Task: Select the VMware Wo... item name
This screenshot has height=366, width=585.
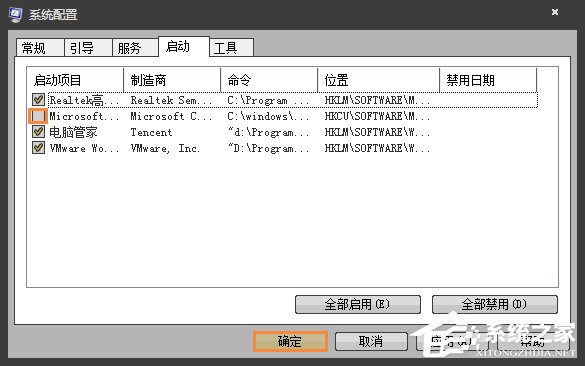Action: [84, 148]
